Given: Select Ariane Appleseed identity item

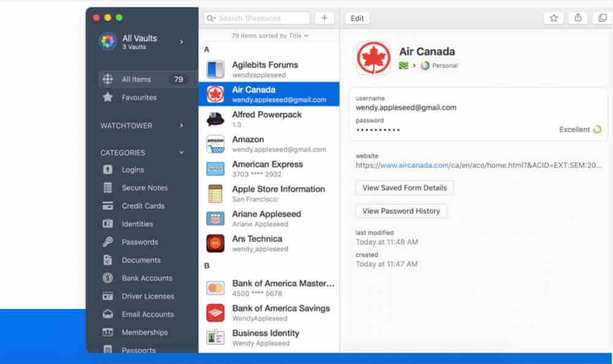Looking at the screenshot, I should coord(269,219).
